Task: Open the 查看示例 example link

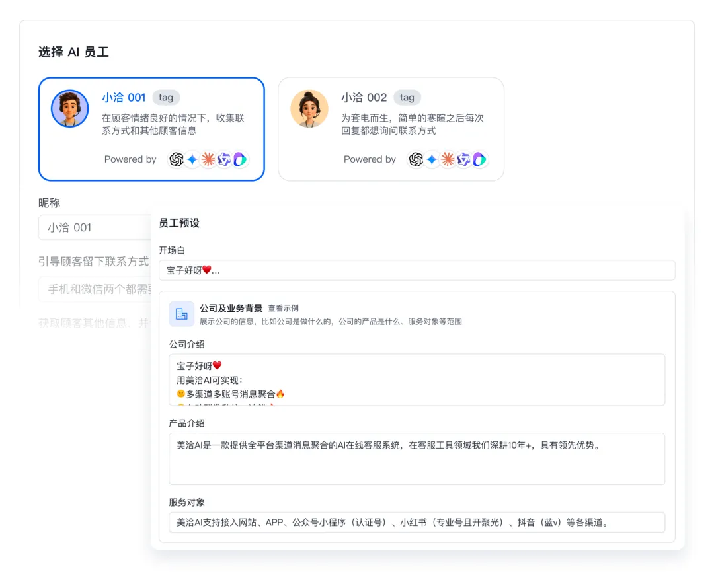Action: point(283,308)
